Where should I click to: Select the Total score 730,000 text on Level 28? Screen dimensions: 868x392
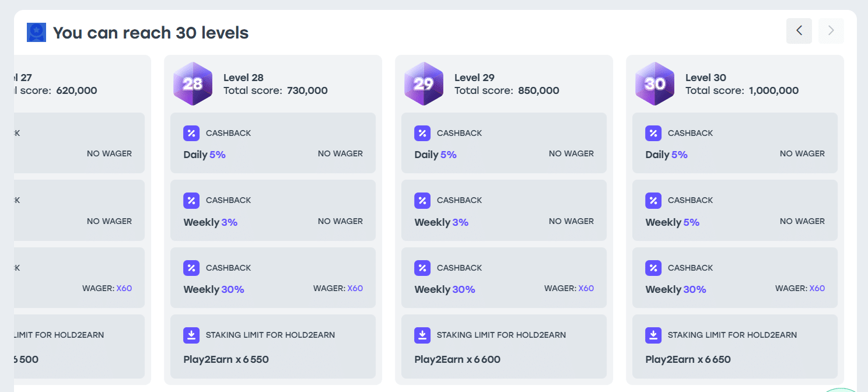click(275, 90)
